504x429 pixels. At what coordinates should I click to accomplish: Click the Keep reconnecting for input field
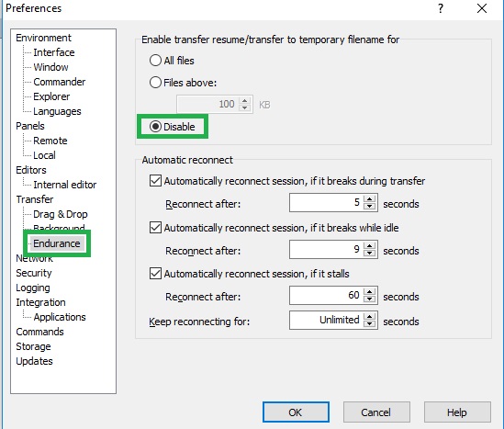coord(326,321)
